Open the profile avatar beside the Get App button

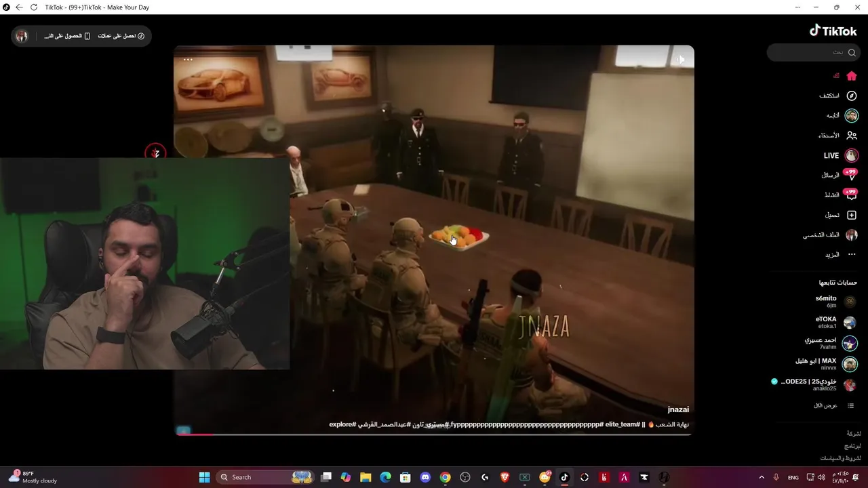click(22, 36)
